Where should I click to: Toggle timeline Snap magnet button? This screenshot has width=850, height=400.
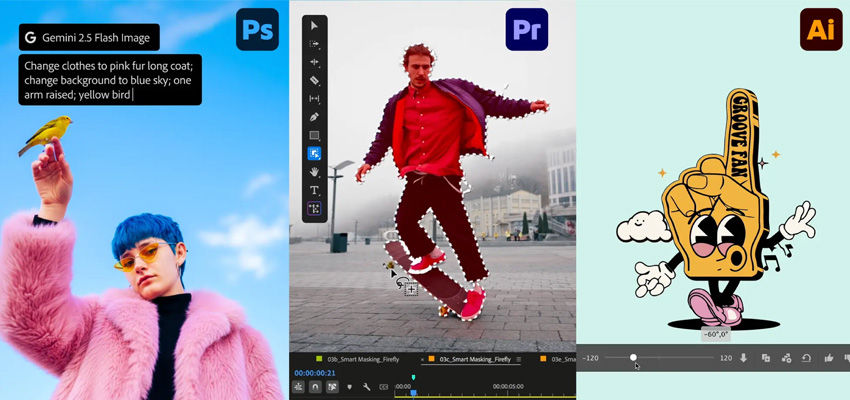[315, 387]
